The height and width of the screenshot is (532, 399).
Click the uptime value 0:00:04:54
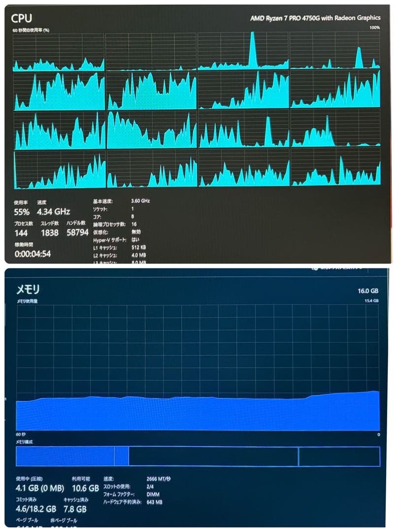[33, 254]
